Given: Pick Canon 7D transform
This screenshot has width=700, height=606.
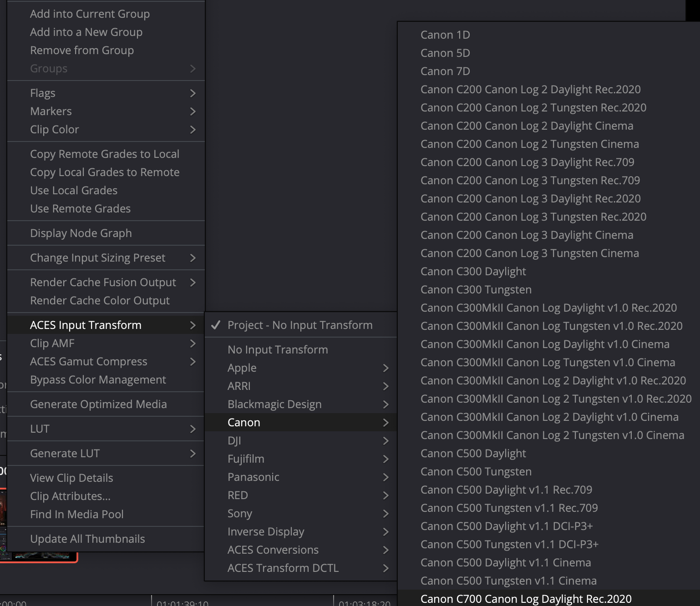Looking at the screenshot, I should point(548,71).
